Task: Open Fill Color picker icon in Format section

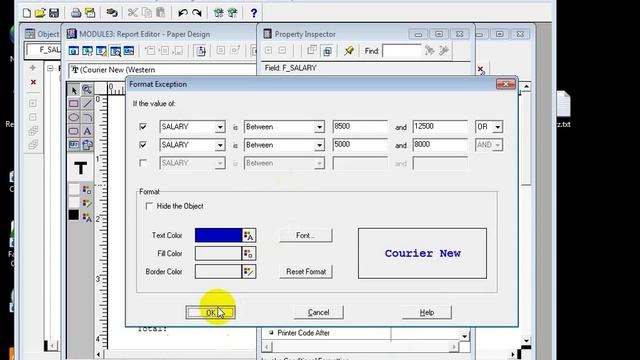Action: [x=249, y=253]
